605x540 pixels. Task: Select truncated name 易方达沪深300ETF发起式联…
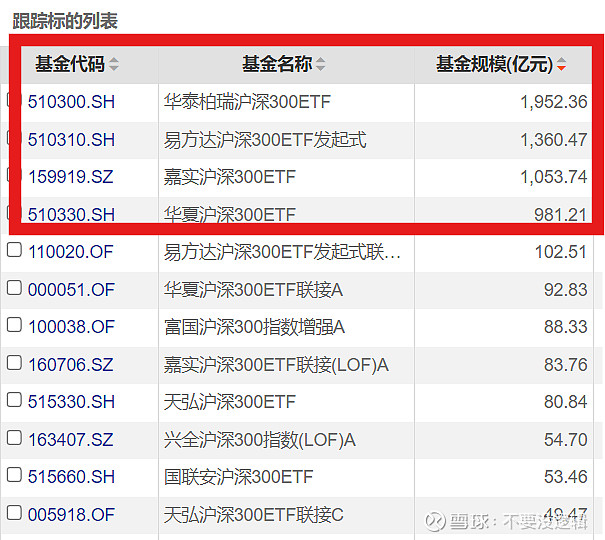tap(282, 252)
